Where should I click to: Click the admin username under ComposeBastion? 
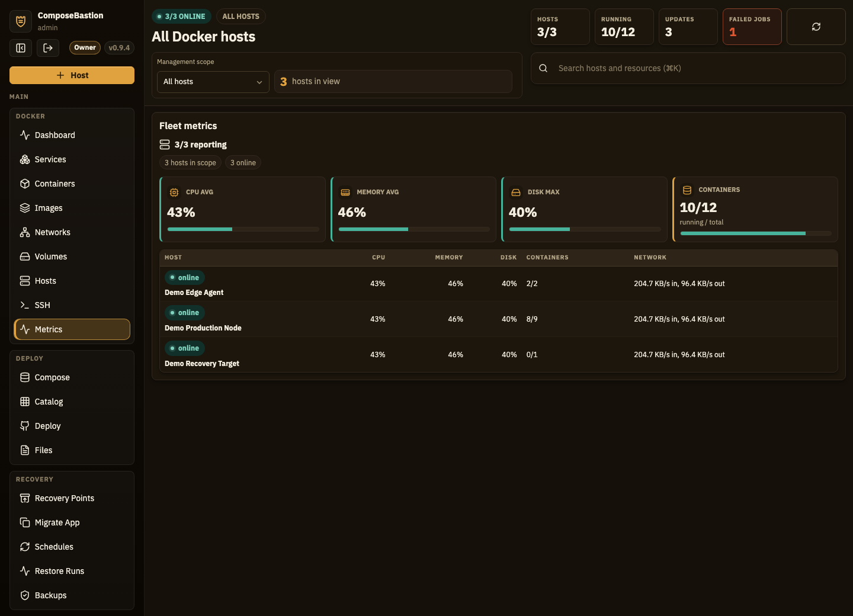48,28
